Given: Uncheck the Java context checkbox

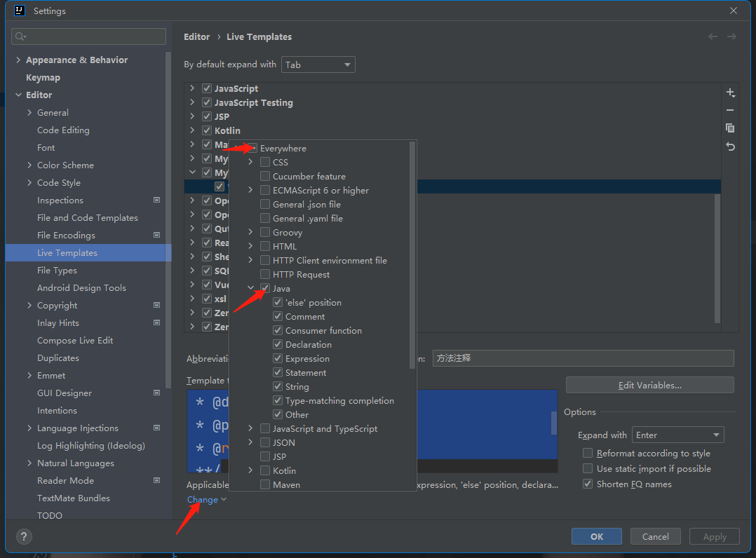Looking at the screenshot, I should click(264, 288).
